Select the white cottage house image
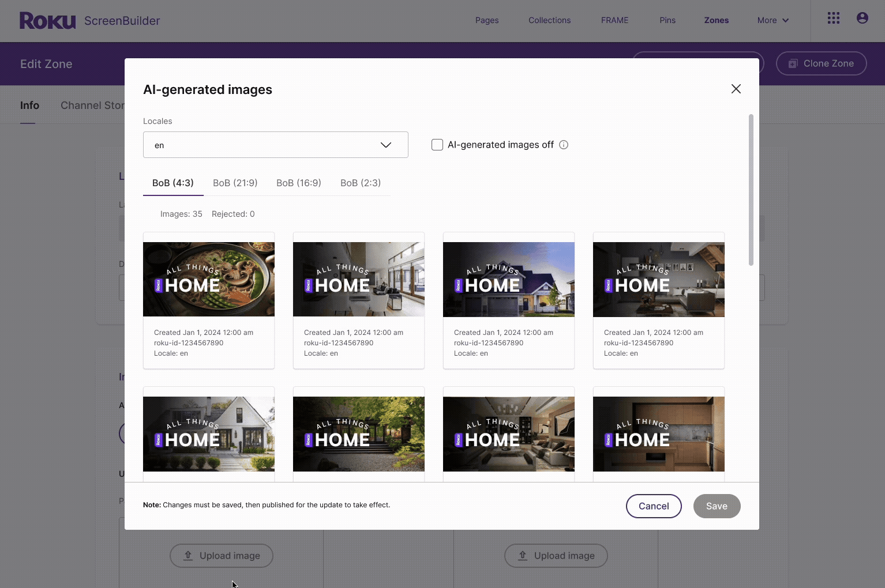This screenshot has height=588, width=885. click(x=209, y=434)
